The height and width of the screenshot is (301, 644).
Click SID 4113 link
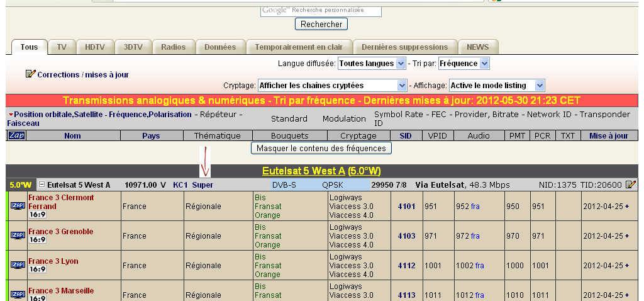[407, 295]
